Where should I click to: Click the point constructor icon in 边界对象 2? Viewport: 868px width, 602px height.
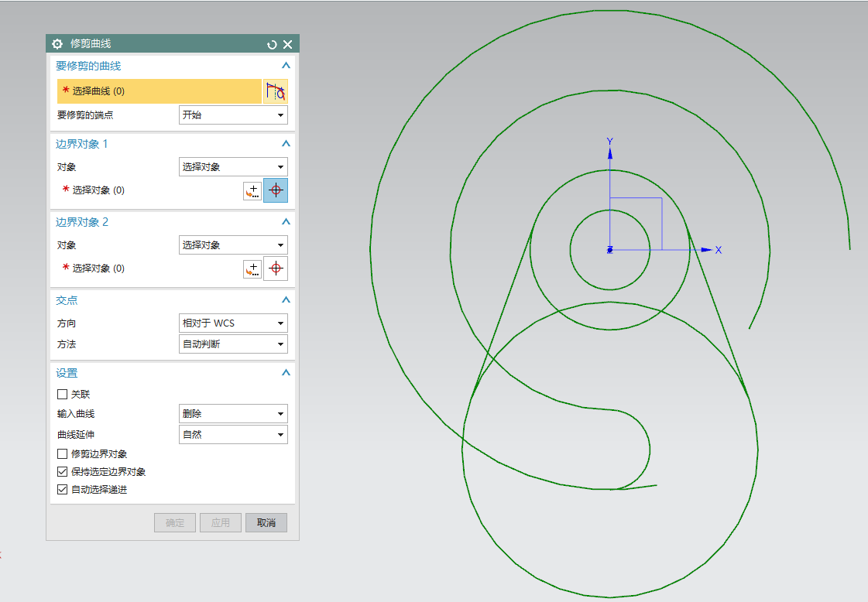252,269
